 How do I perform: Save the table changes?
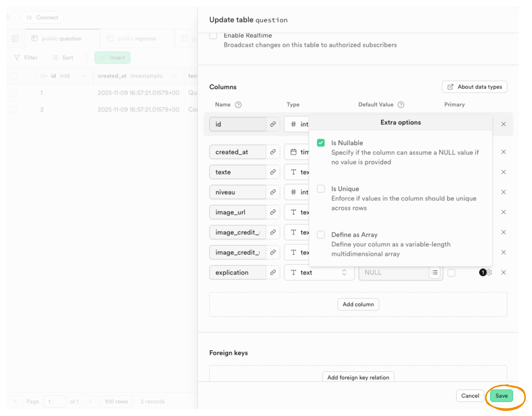click(501, 396)
